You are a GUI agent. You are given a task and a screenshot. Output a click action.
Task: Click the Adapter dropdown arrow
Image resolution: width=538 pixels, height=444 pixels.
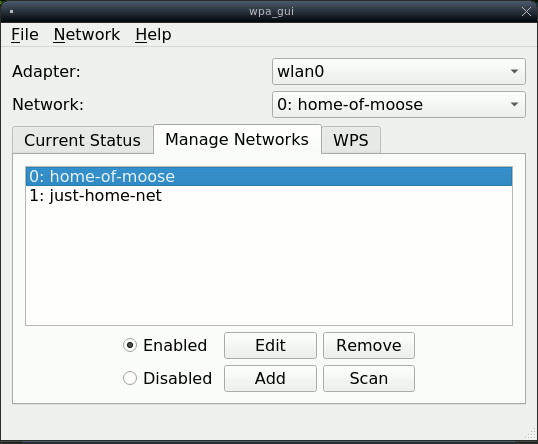[514, 71]
